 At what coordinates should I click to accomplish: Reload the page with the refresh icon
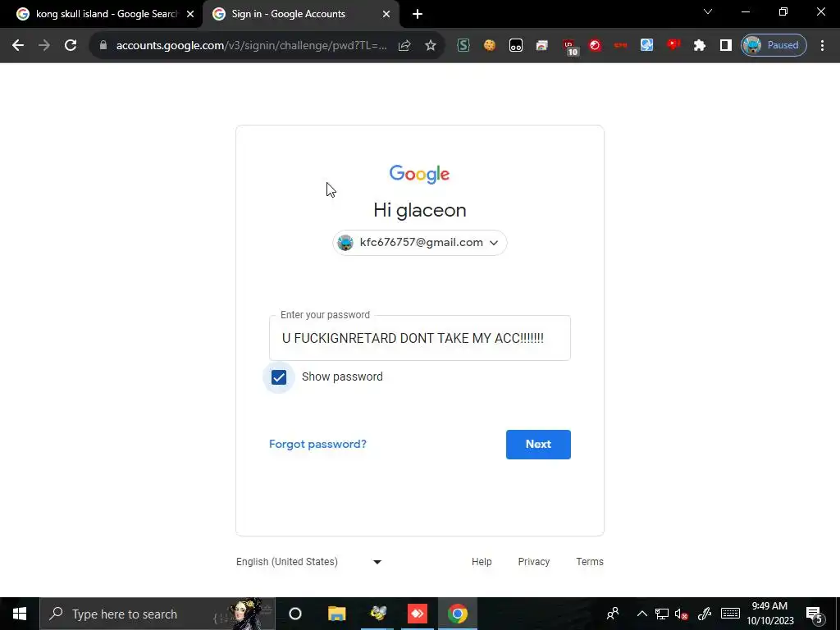(x=71, y=46)
